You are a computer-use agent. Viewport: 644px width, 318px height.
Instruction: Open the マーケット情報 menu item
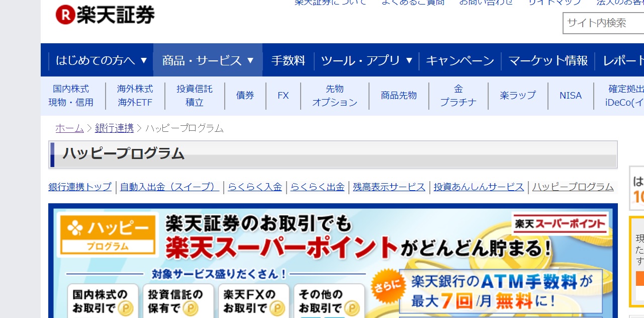click(x=548, y=60)
